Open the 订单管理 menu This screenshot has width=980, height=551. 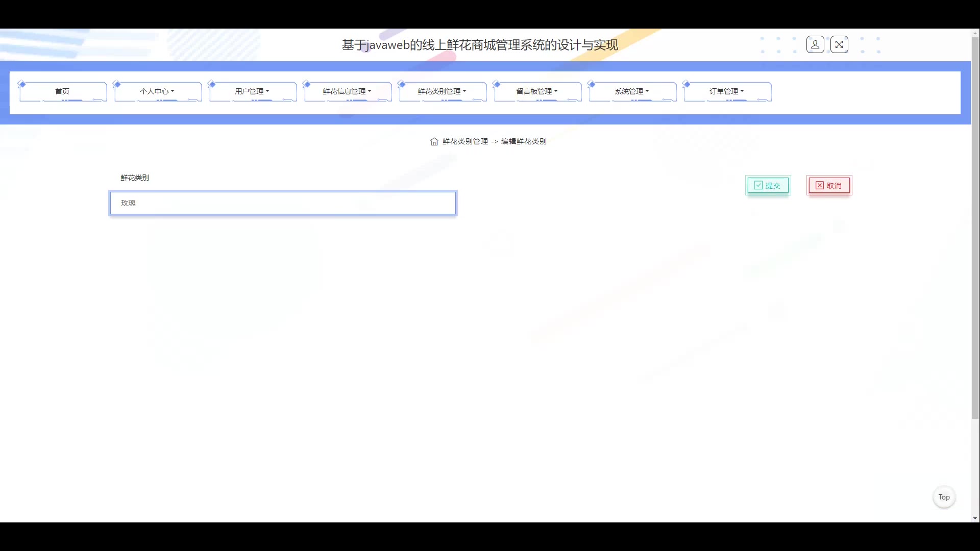[727, 92]
